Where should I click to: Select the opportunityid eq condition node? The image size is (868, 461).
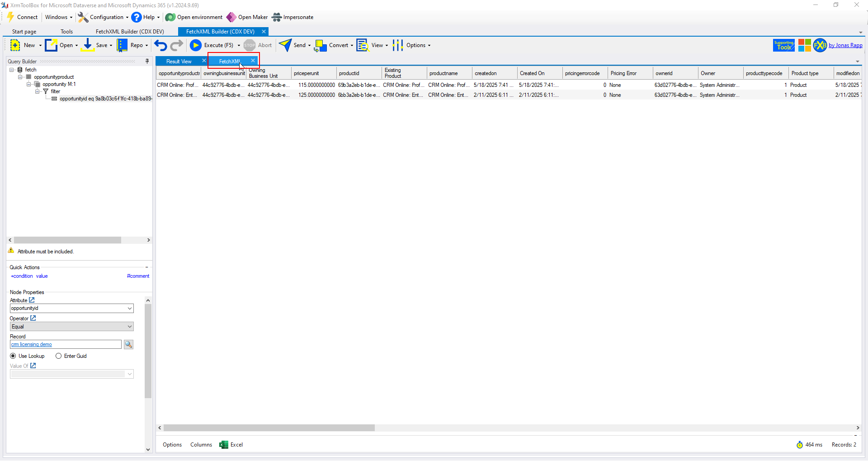(105, 99)
